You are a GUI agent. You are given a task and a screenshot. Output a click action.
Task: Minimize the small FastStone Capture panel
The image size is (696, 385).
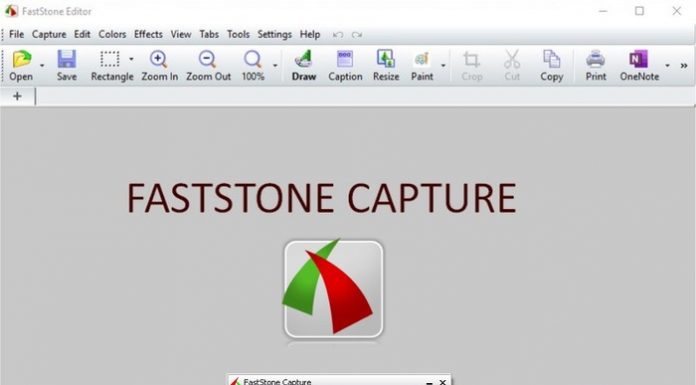tap(429, 382)
